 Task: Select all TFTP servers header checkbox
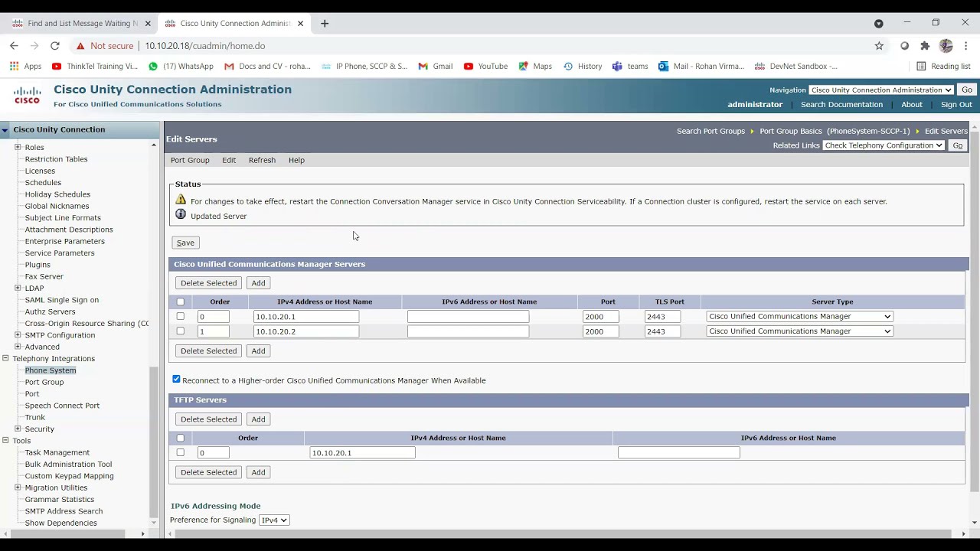181,439
